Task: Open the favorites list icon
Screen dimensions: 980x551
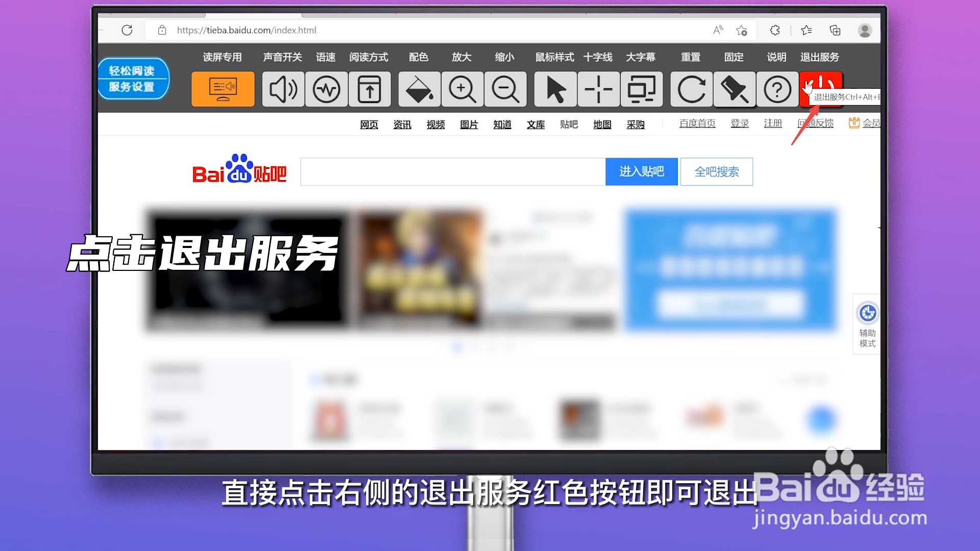Action: (x=806, y=30)
